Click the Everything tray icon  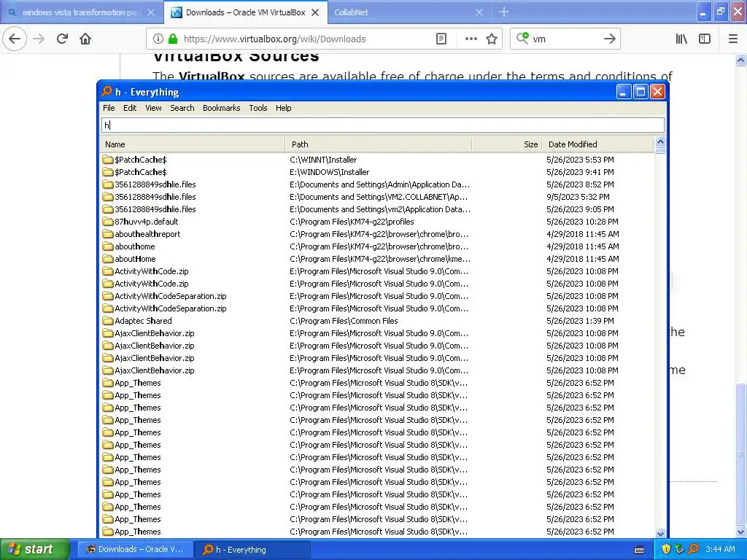(693, 549)
